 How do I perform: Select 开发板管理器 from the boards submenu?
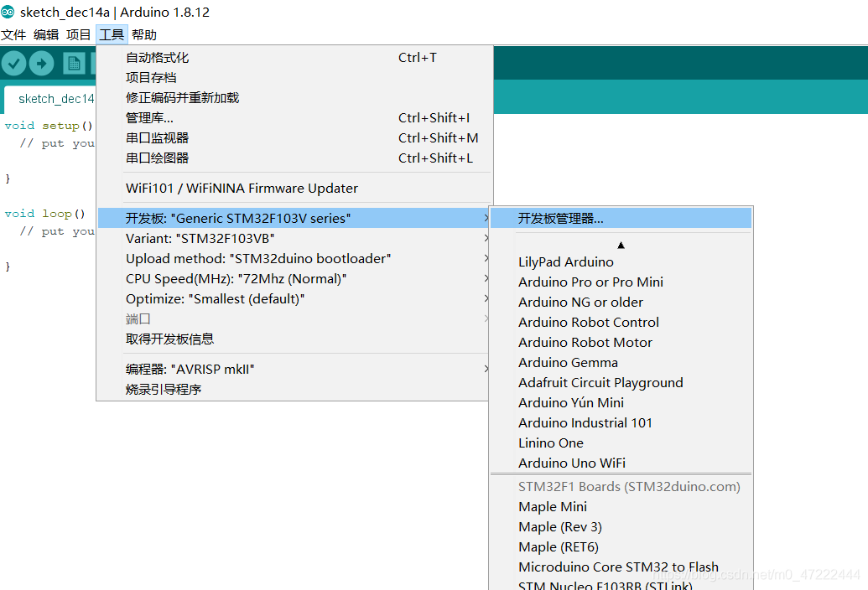560,218
